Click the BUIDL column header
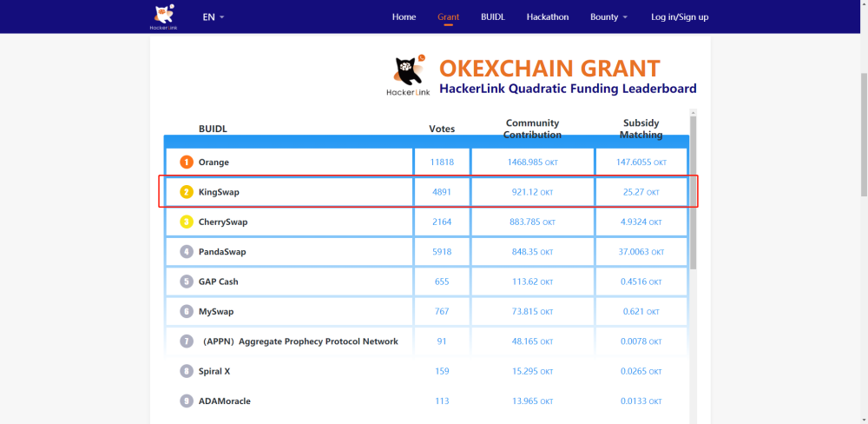The height and width of the screenshot is (424, 868). pyautogui.click(x=214, y=129)
